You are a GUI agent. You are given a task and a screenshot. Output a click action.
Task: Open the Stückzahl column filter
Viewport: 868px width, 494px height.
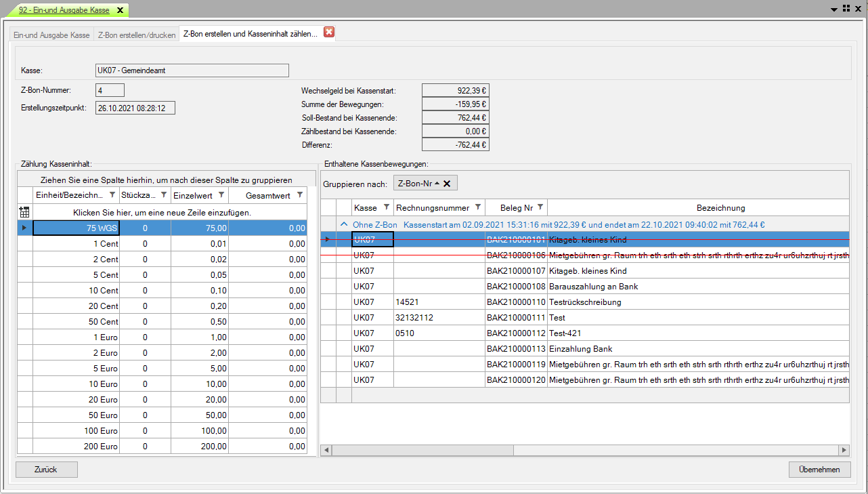click(163, 195)
